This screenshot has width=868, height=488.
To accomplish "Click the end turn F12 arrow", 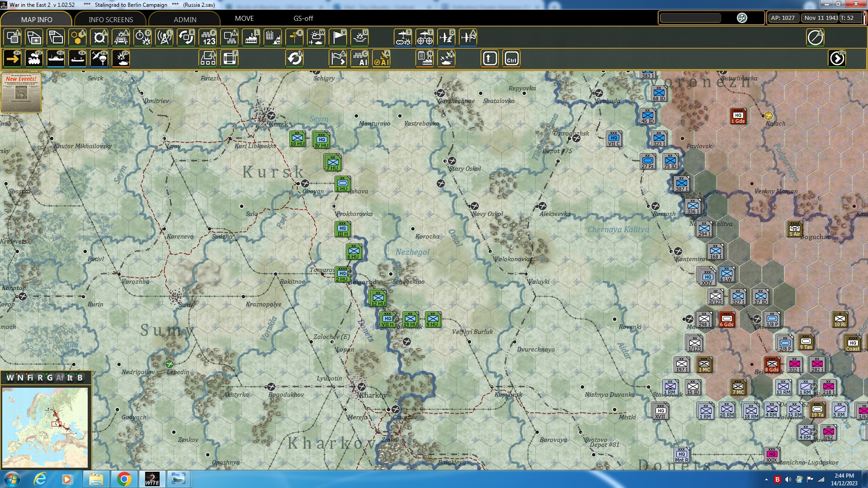I will 837,59.
